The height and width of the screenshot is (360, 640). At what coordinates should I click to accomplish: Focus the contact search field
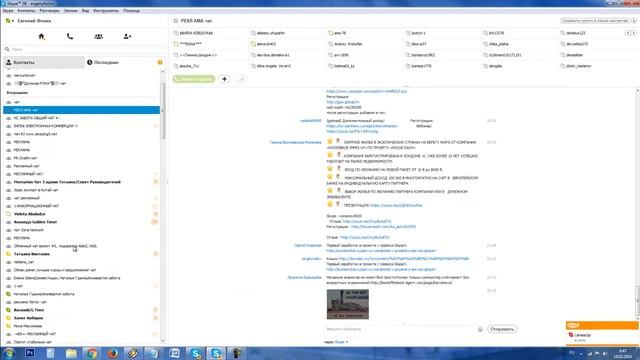coord(84,49)
